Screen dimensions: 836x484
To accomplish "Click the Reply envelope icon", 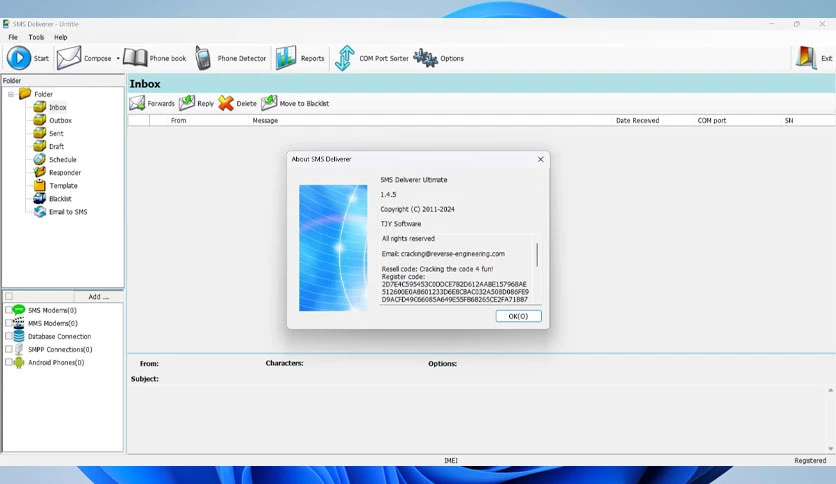I will click(x=187, y=103).
